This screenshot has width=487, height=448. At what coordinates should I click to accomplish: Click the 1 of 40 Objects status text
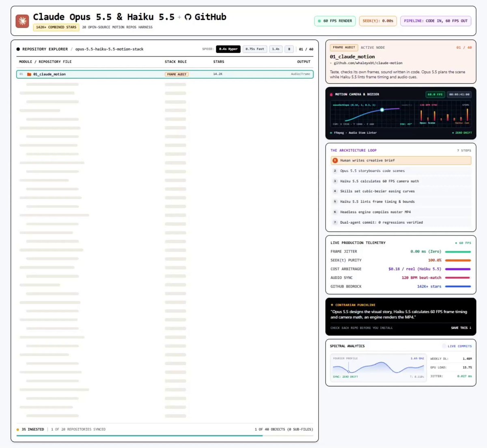click(x=284, y=429)
